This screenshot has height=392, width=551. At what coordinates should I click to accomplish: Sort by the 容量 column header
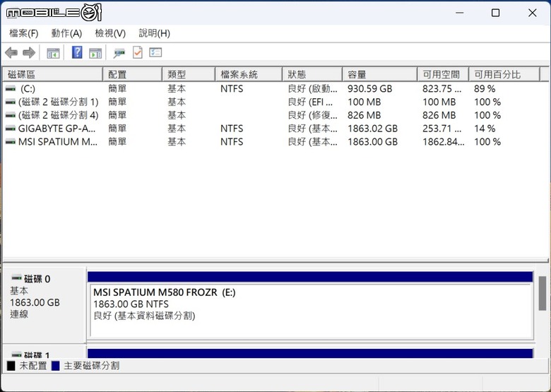380,74
